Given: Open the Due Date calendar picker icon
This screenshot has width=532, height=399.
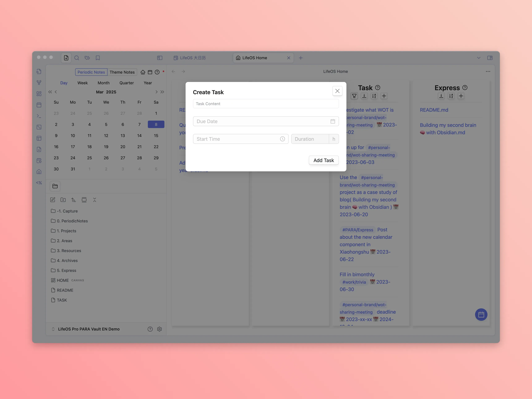Looking at the screenshot, I should (x=333, y=121).
